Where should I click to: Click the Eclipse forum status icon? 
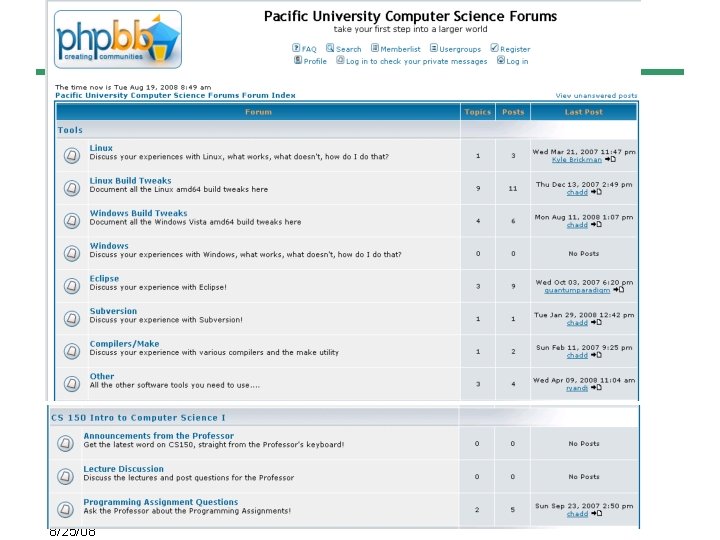click(x=72, y=286)
